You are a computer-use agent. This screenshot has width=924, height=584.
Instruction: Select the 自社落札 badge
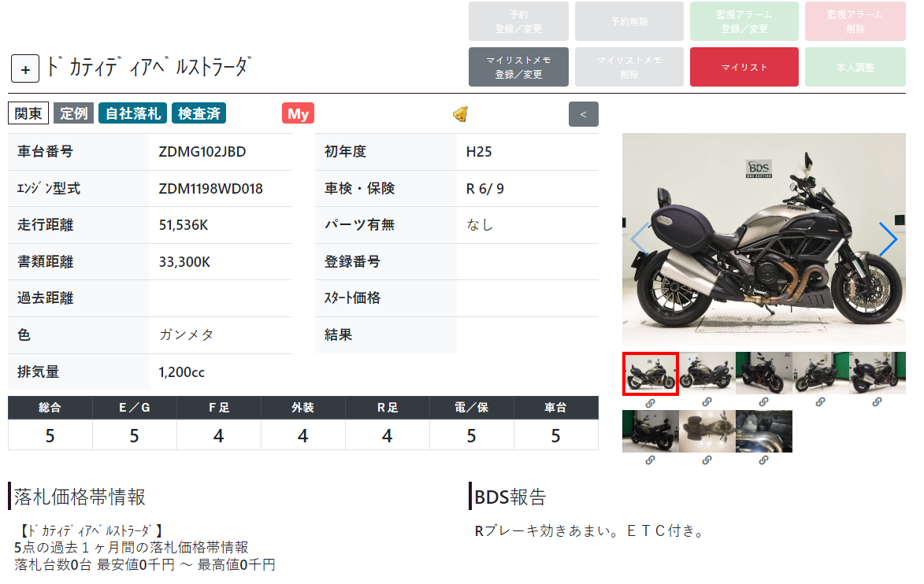(x=132, y=113)
